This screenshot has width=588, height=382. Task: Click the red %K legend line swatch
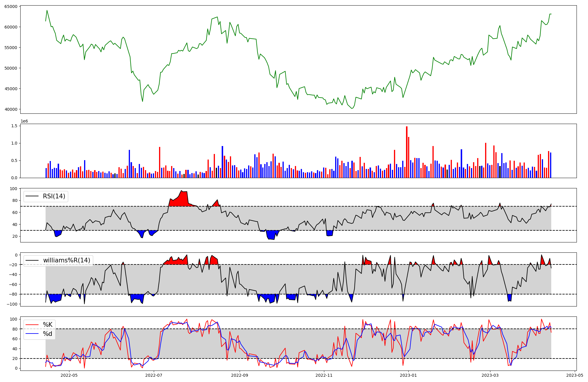[x=32, y=325]
